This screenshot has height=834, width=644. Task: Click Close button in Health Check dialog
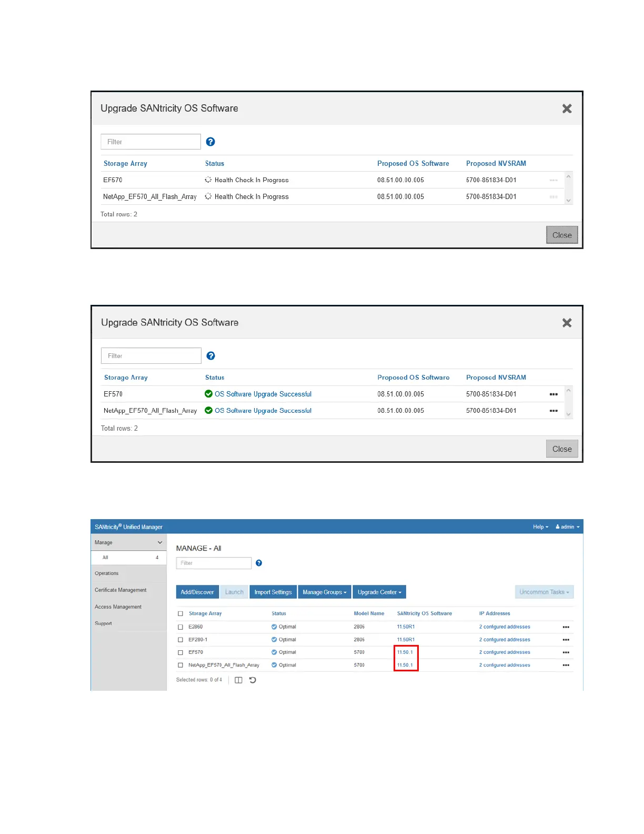562,235
